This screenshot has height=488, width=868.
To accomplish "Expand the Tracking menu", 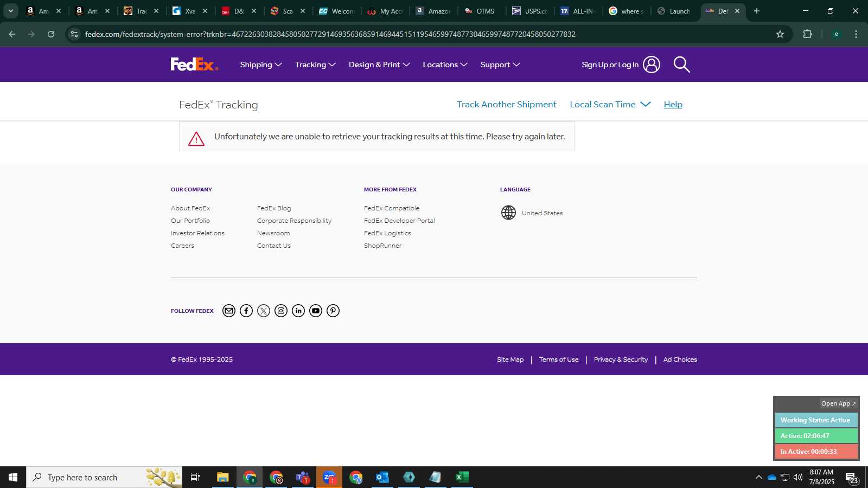I will pyautogui.click(x=315, y=65).
